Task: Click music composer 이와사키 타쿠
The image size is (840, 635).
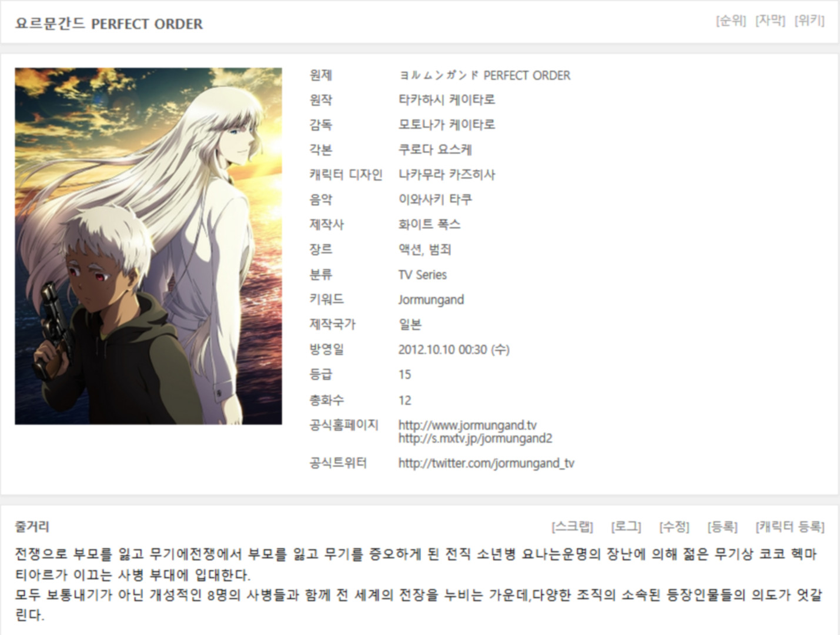Action: click(435, 199)
